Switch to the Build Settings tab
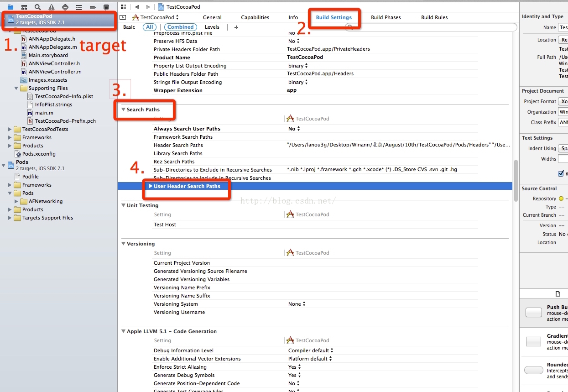This screenshot has height=392, width=568. [x=334, y=17]
